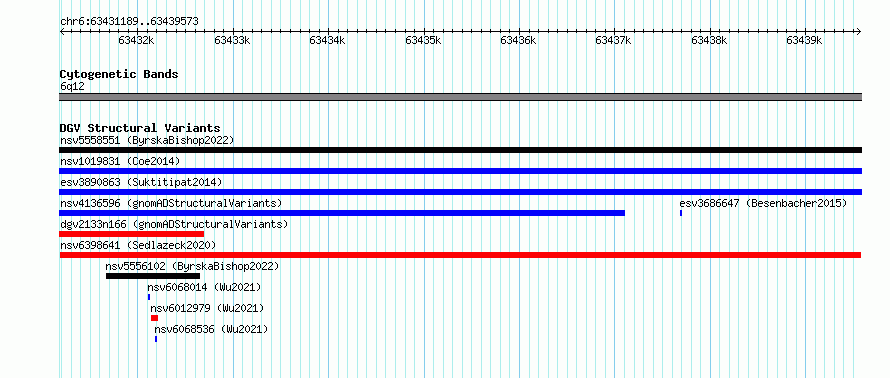Image resolution: width=890 pixels, height=378 pixels.
Task: Open the nsv6068536 (Wu2021) label
Action: pyautogui.click(x=211, y=329)
